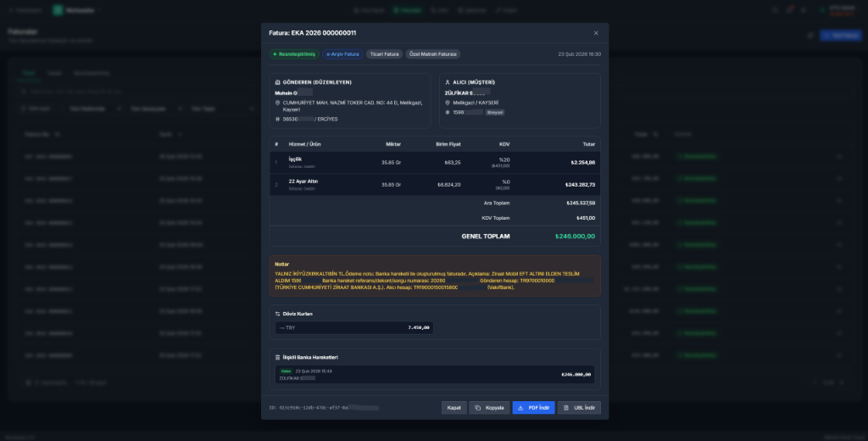
Task: Click the Ticari Fatura tag
Action: coord(384,53)
